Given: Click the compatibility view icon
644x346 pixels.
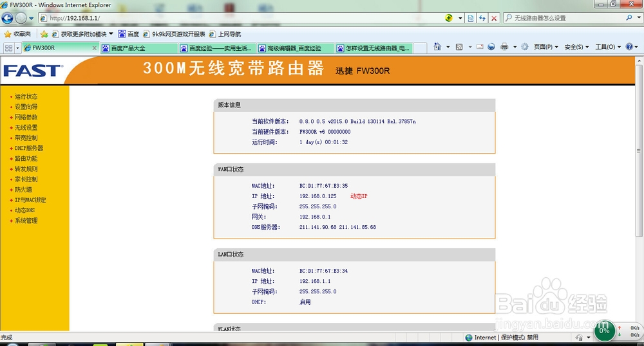Looking at the screenshot, I should 471,18.
